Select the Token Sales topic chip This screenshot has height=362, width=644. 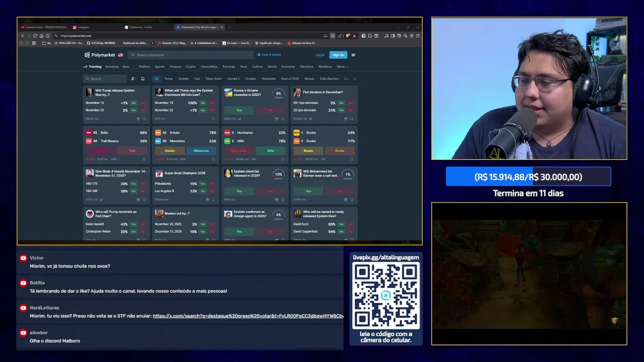[x=213, y=78]
